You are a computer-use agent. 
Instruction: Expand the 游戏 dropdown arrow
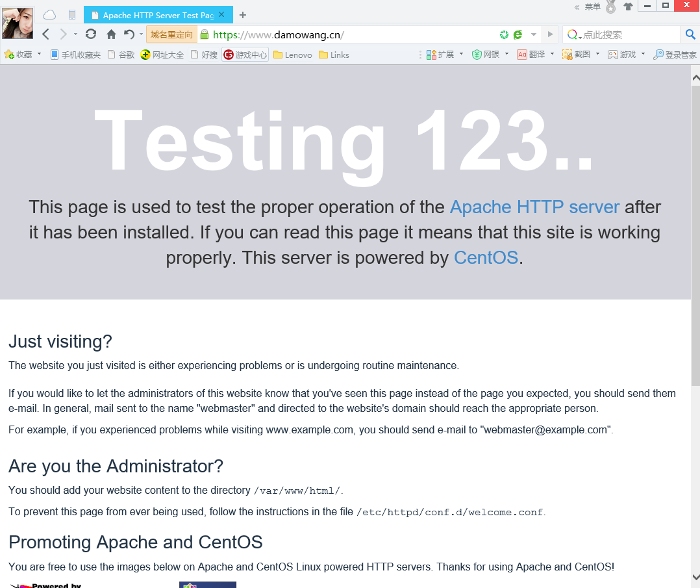click(x=643, y=54)
